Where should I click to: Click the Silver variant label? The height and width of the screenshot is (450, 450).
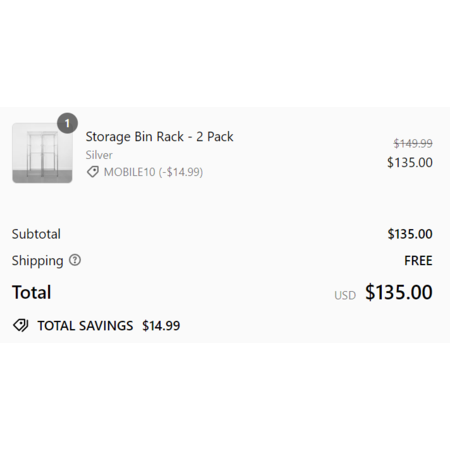coord(99,155)
